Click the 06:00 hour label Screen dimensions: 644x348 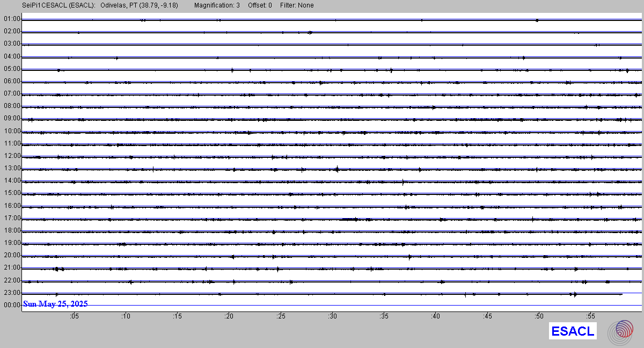[x=12, y=81]
